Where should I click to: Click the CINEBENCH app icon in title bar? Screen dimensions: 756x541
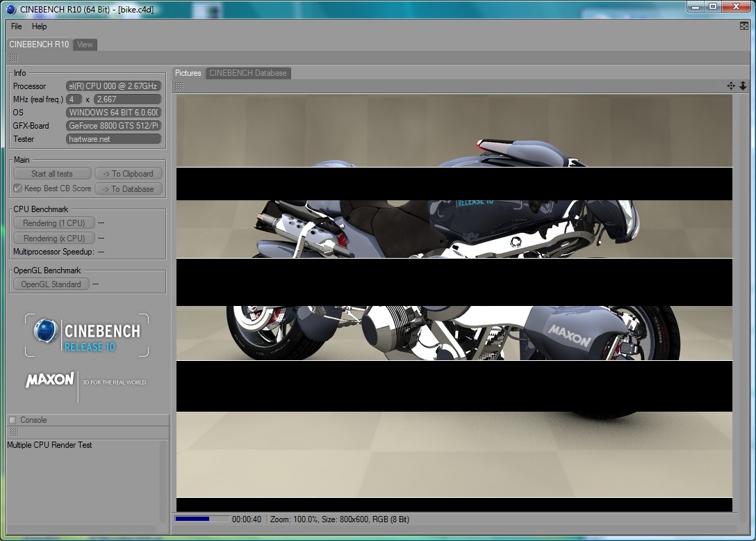pos(10,9)
